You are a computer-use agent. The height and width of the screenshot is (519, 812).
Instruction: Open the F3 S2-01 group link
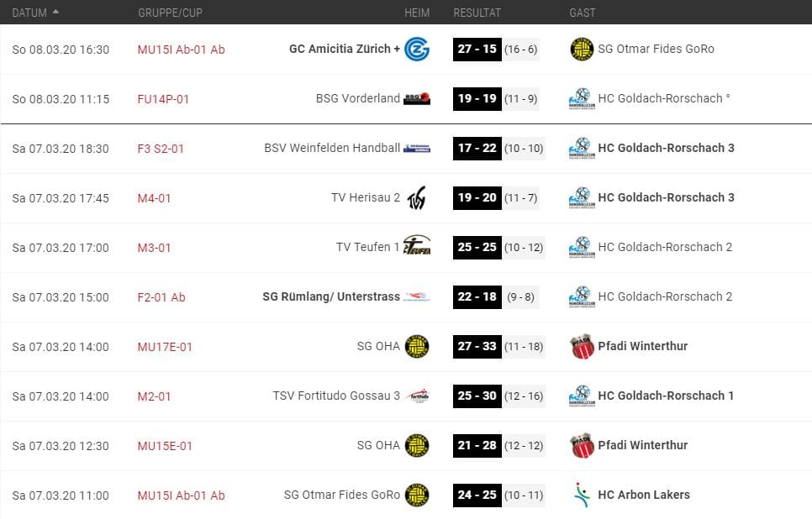(x=161, y=148)
